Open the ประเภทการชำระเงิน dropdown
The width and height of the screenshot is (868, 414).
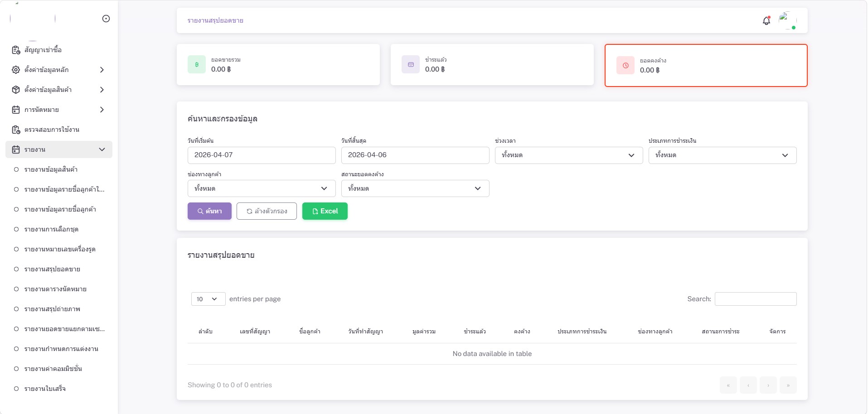click(x=722, y=155)
